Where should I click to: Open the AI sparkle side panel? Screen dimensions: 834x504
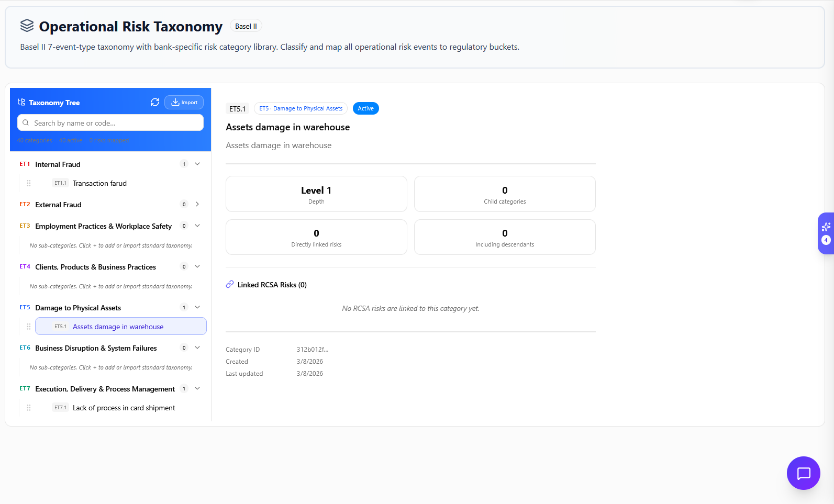(x=826, y=227)
